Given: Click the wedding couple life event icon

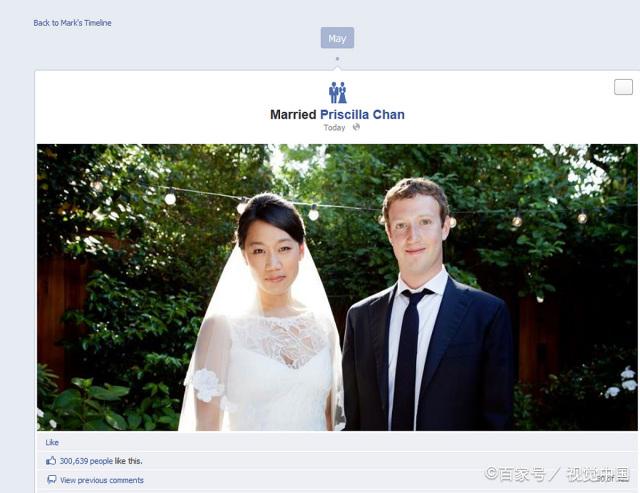Looking at the screenshot, I should [338, 93].
